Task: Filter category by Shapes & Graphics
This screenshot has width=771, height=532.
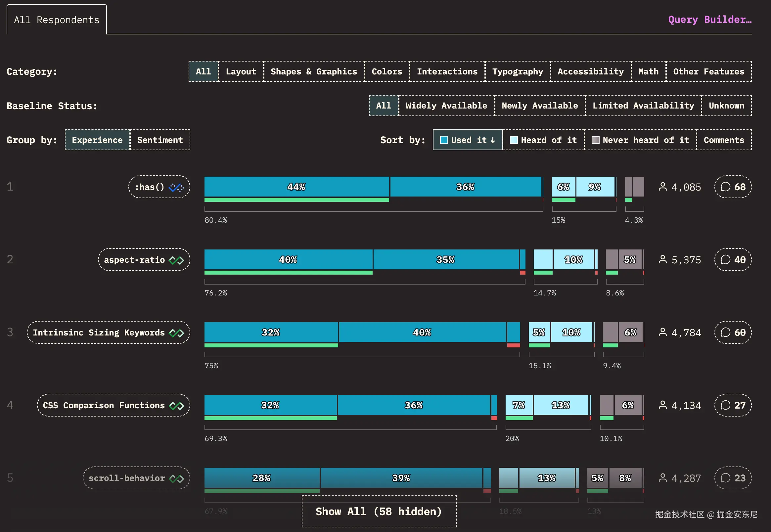Action: tap(314, 72)
